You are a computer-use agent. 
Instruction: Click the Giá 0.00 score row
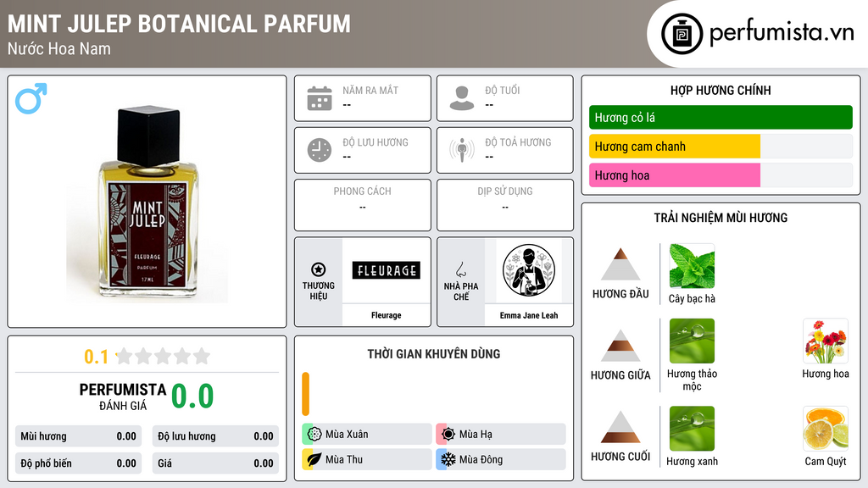[215, 463]
